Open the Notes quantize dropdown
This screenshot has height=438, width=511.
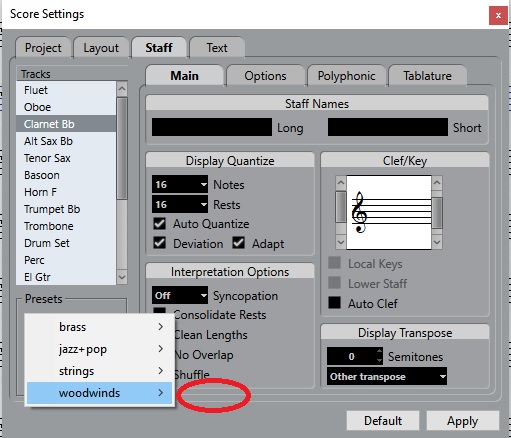[180, 184]
